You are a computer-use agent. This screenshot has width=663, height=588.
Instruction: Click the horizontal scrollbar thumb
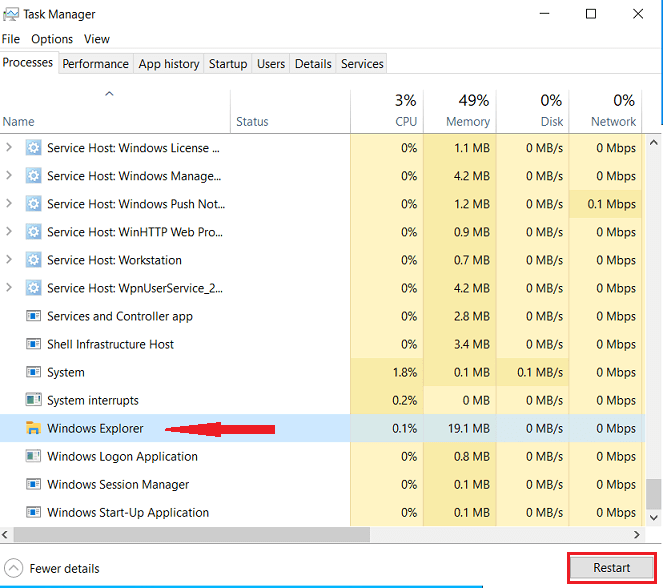tap(192, 534)
